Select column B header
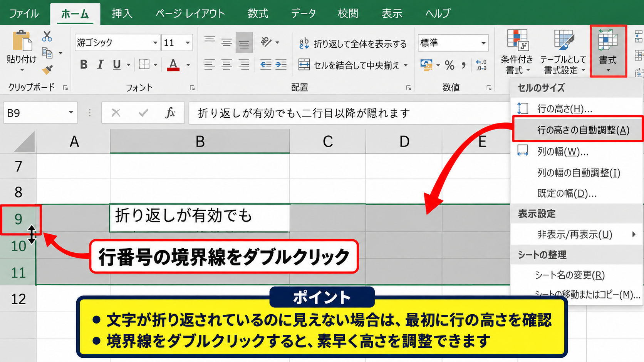The height and width of the screenshot is (362, 644). pos(200,142)
